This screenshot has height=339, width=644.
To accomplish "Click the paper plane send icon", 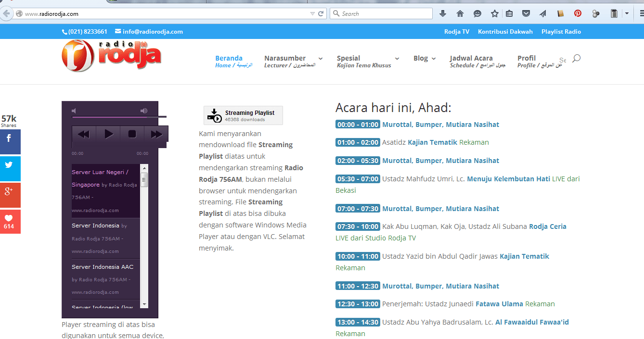I will click(543, 14).
